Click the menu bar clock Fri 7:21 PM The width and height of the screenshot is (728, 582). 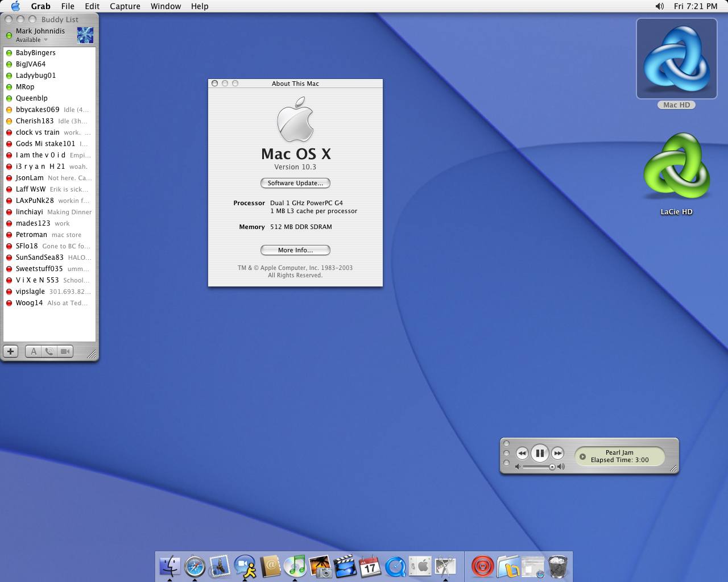point(696,6)
